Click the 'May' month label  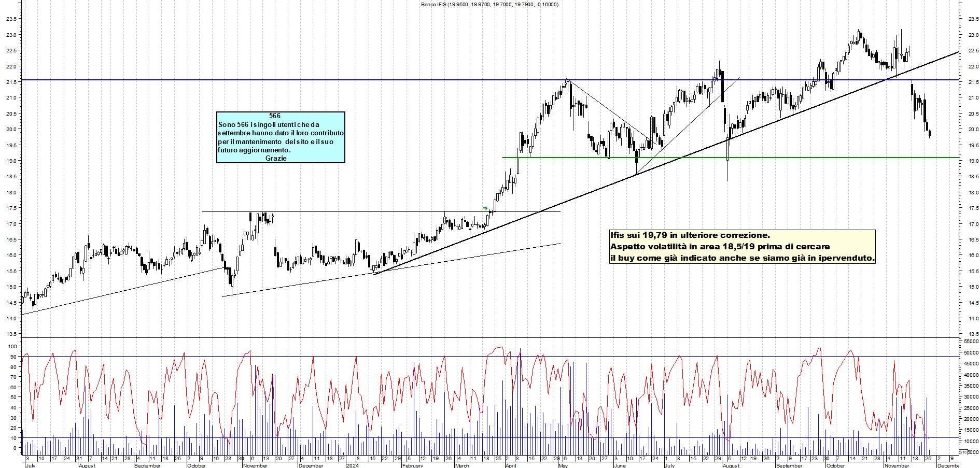pyautogui.click(x=563, y=465)
